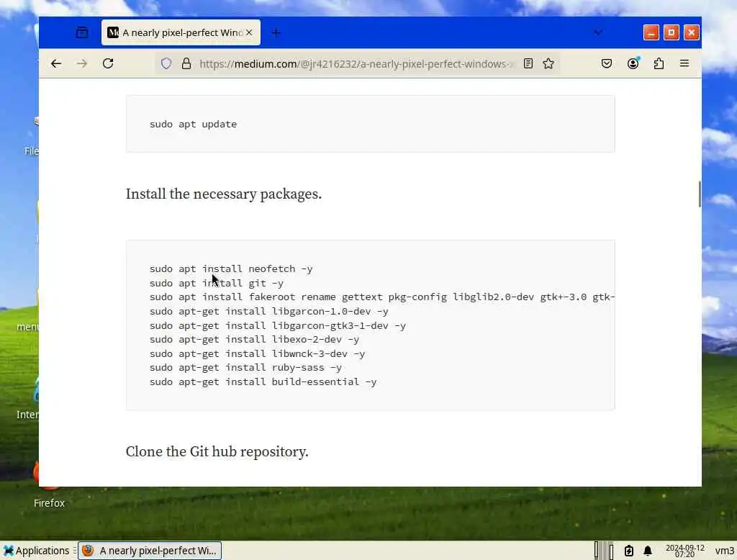Reload the current page
The height and width of the screenshot is (560, 737).
pos(108,63)
